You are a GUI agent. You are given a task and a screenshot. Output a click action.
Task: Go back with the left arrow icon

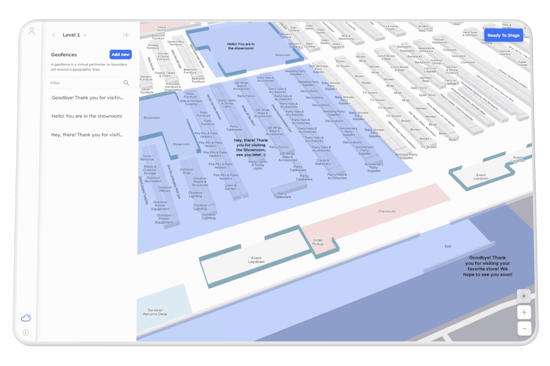tap(53, 35)
